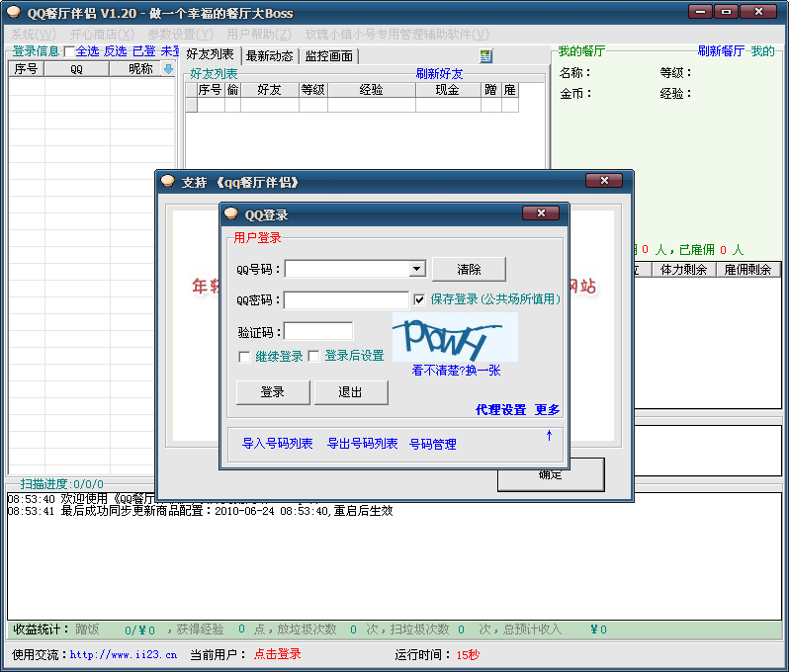Viewport: 789px width, 672px height.
Task: Click the 运行时间 15秒 value
Action: 468,655
